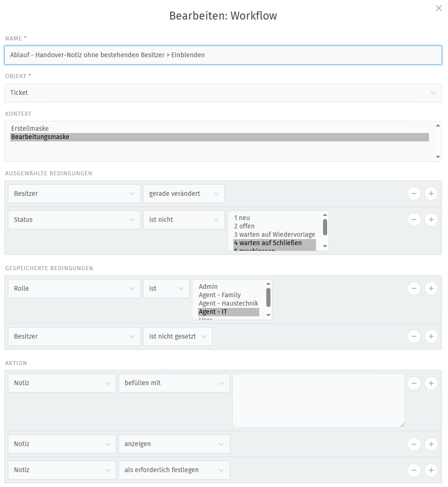
Task: Add action after 'als erforderlich festlegen' row
Action: tap(431, 470)
